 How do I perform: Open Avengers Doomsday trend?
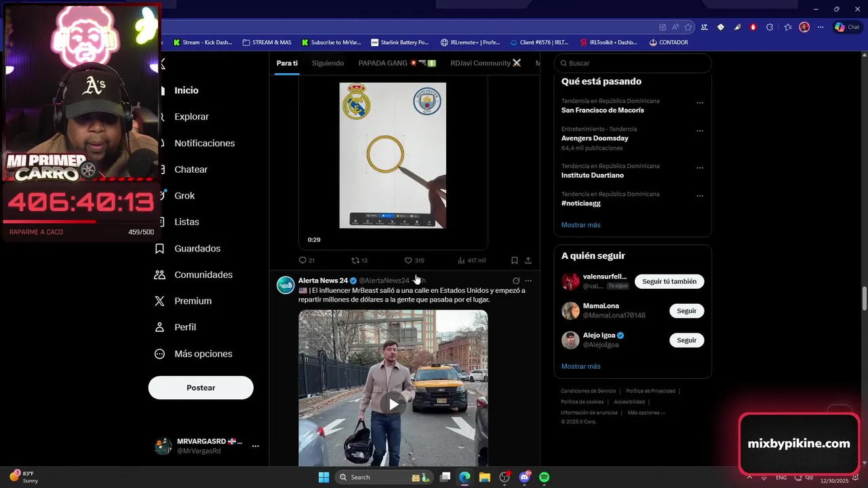[595, 138]
